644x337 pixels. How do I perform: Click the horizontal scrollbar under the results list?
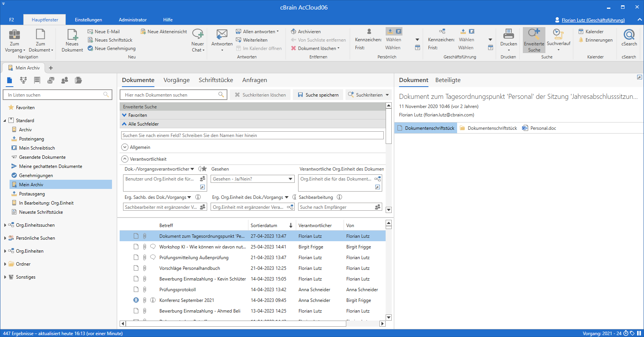click(236, 324)
